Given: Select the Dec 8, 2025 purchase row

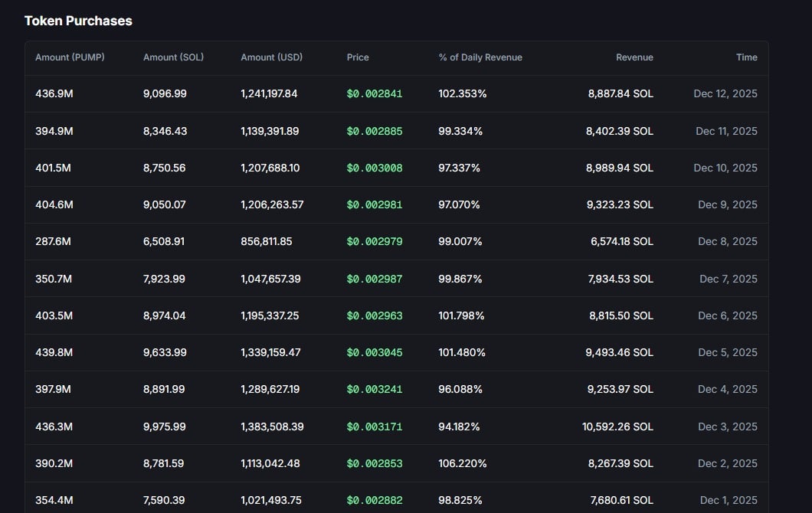Looking at the screenshot, I should pyautogui.click(x=406, y=241).
